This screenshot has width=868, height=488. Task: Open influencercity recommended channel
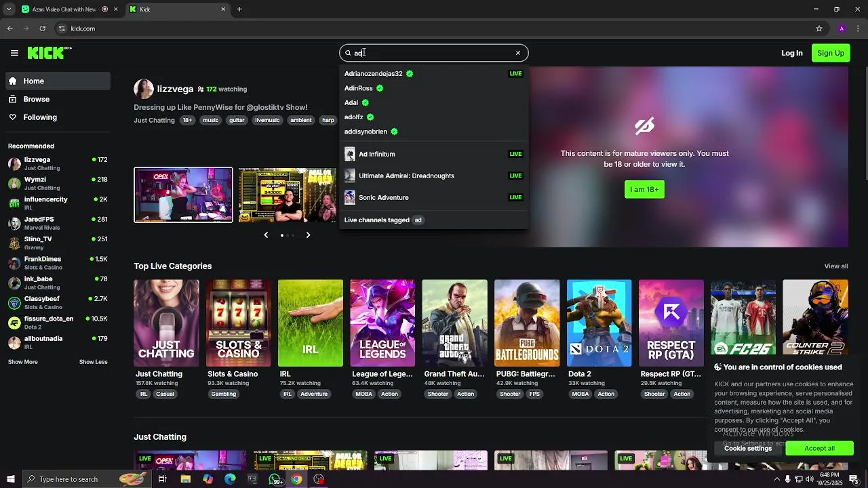(58, 203)
